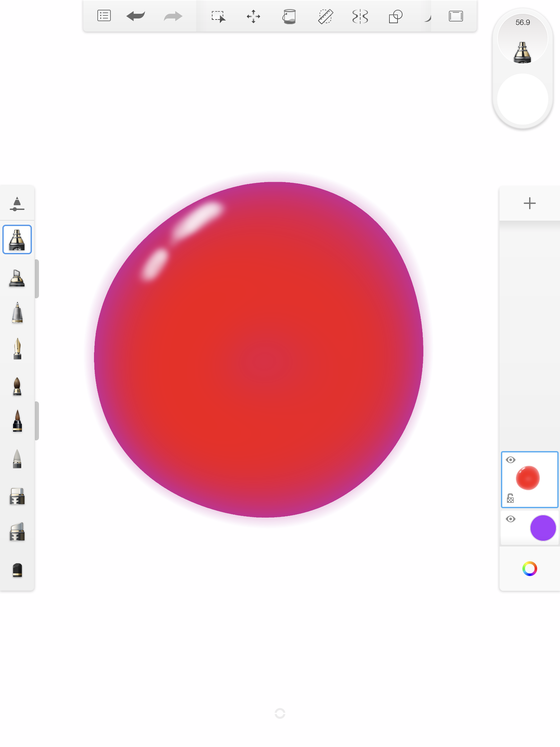Open the sketches list menu

pos(104,16)
